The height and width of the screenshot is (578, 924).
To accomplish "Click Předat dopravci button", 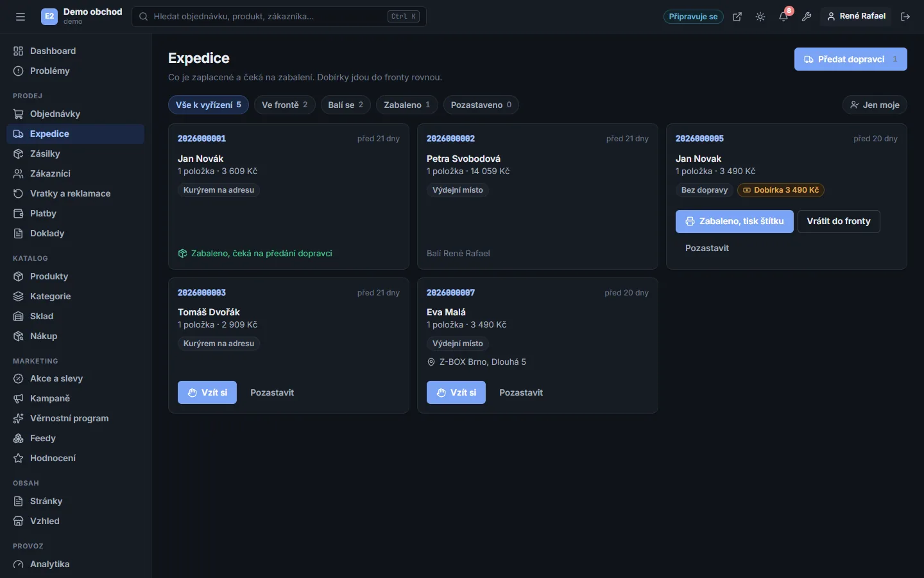I will pyautogui.click(x=851, y=59).
